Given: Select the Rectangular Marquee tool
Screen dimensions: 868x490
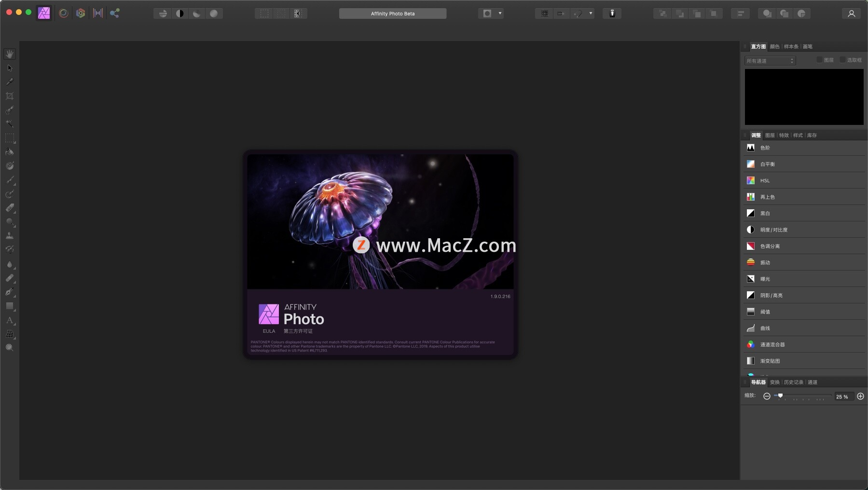Looking at the screenshot, I should [10, 138].
